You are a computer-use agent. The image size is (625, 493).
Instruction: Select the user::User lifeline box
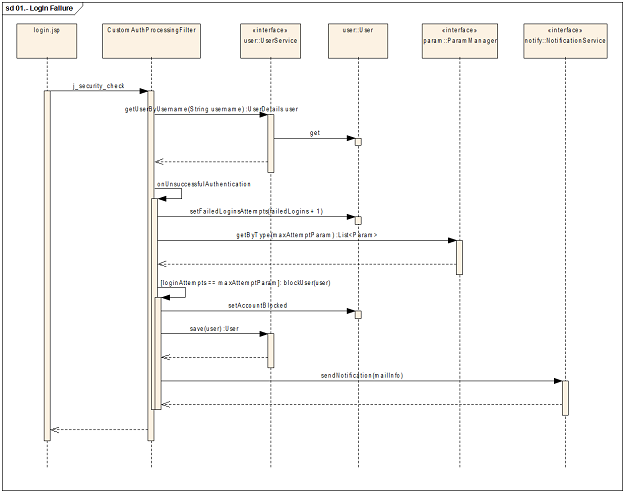(358, 41)
